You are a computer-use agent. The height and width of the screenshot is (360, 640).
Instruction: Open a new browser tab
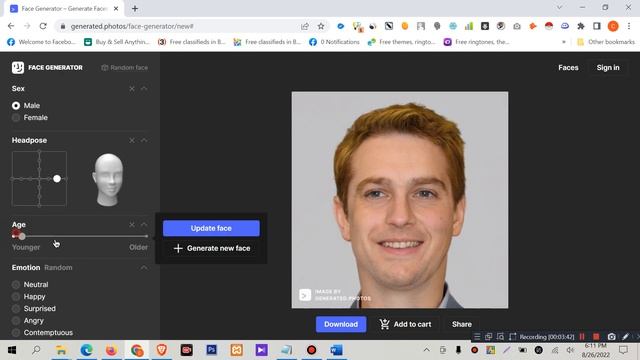point(135,9)
